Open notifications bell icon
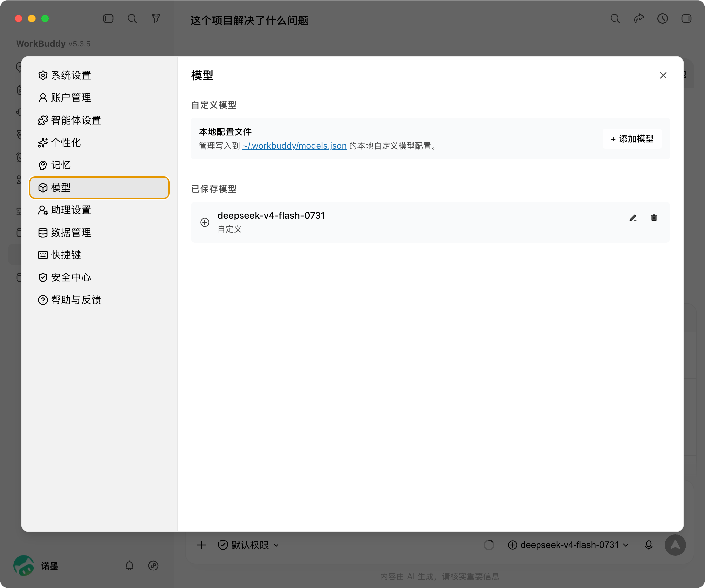The height and width of the screenshot is (588, 705). [x=130, y=566]
